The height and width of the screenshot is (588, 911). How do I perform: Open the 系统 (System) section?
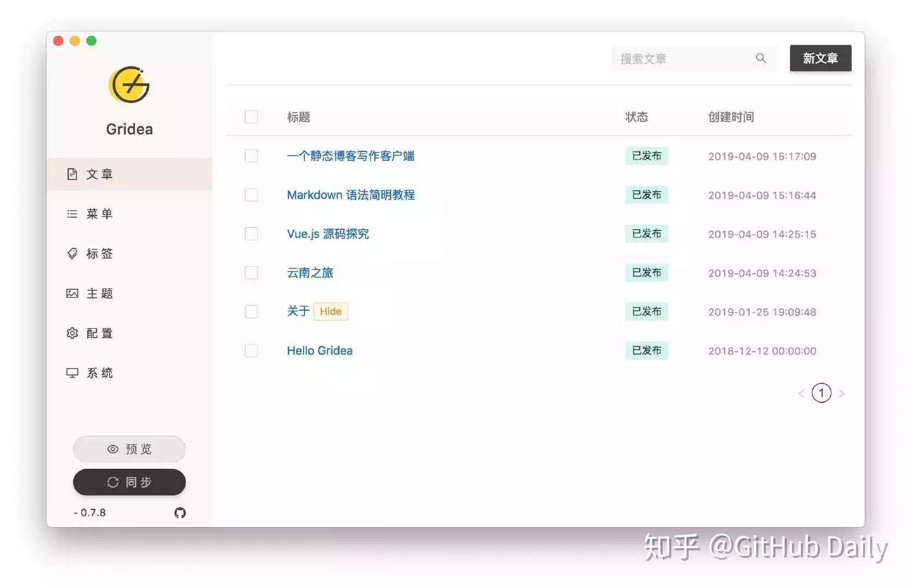pos(100,372)
